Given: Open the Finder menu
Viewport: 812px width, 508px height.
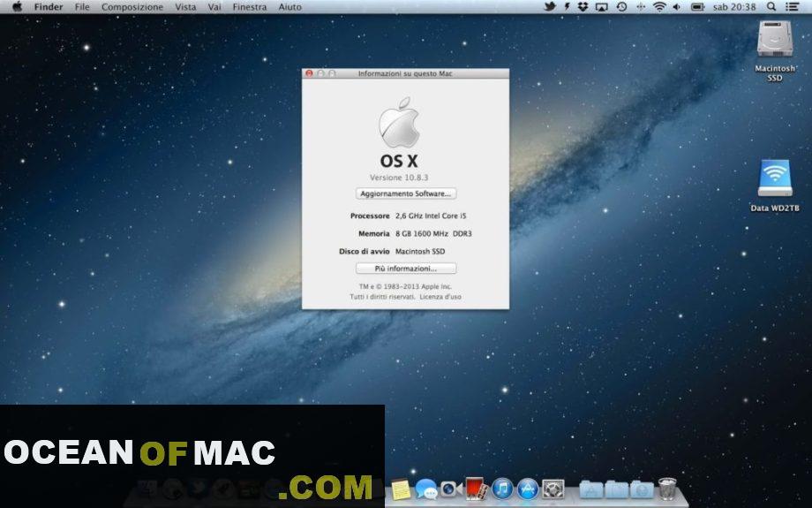Looking at the screenshot, I should [49, 7].
